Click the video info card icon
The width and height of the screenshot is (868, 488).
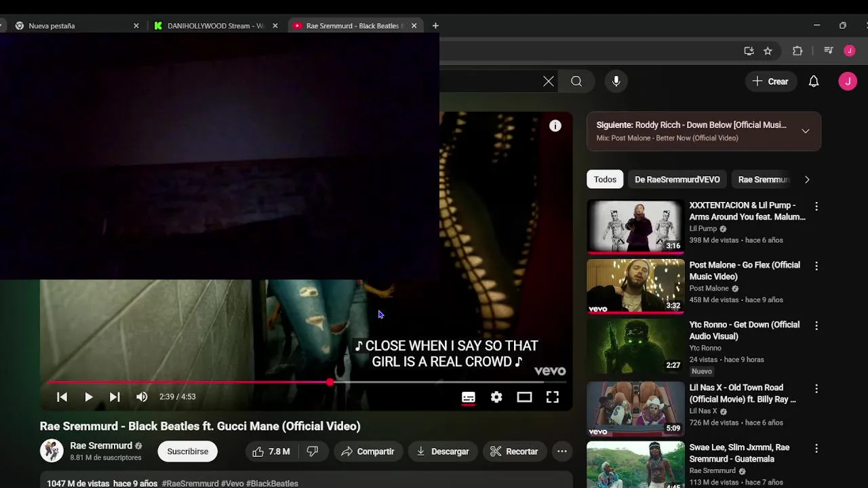pyautogui.click(x=555, y=125)
